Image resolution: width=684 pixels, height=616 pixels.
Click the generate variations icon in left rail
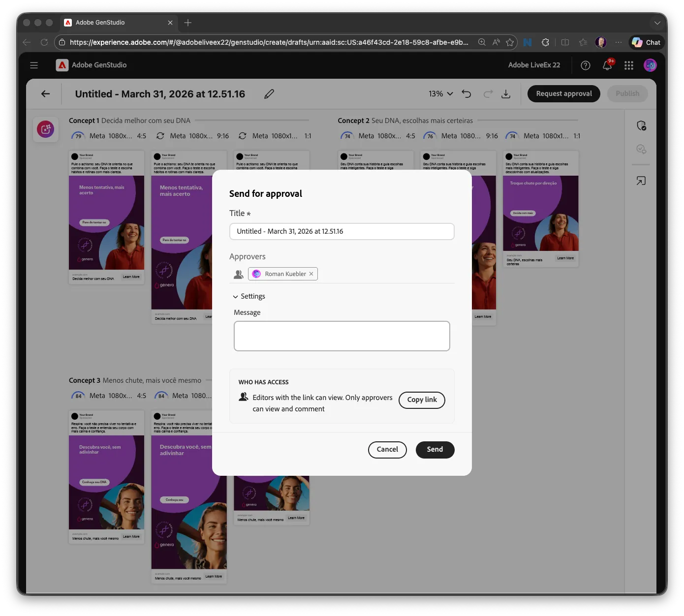tap(46, 129)
